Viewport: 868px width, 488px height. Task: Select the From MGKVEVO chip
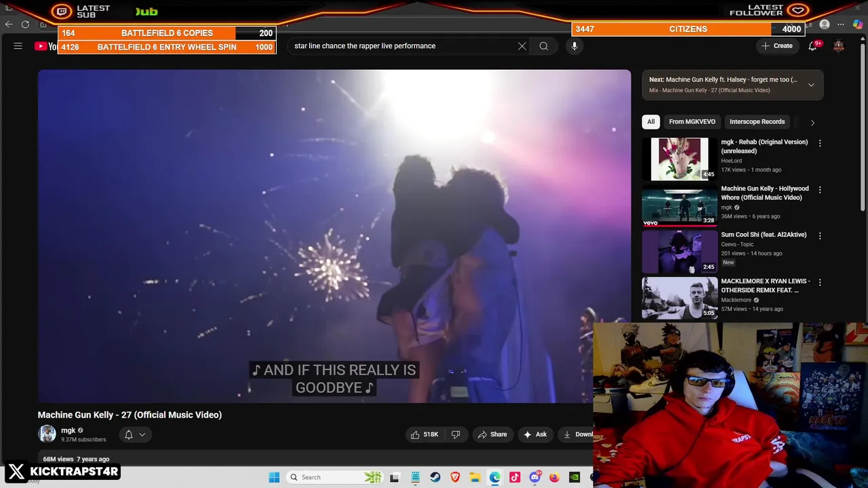pos(692,122)
